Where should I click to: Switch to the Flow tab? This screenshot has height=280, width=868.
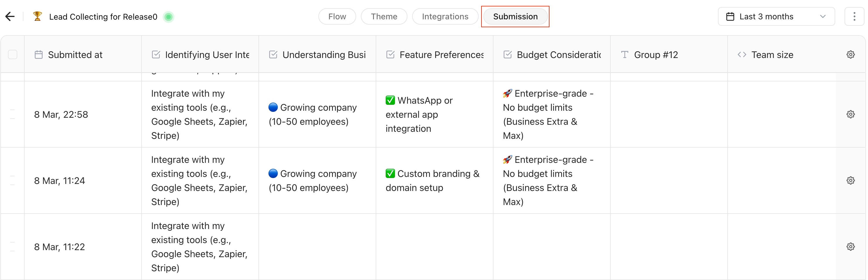337,16
